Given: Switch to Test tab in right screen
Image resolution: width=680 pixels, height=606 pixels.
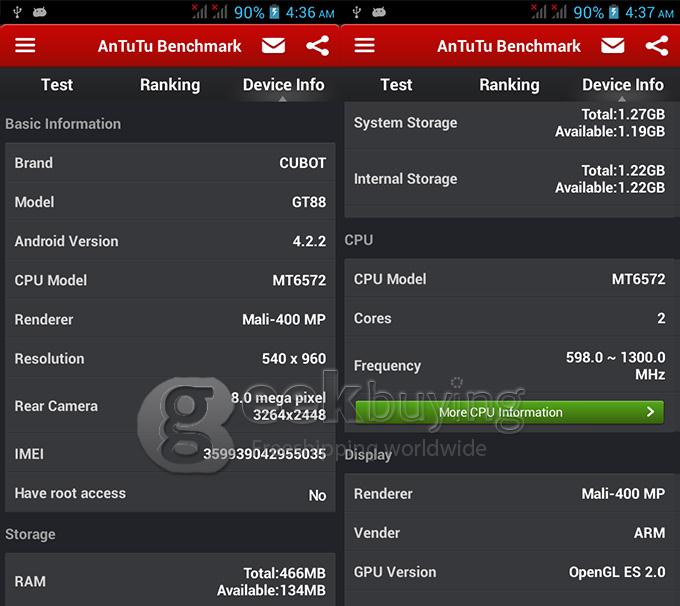Looking at the screenshot, I should pos(396,85).
